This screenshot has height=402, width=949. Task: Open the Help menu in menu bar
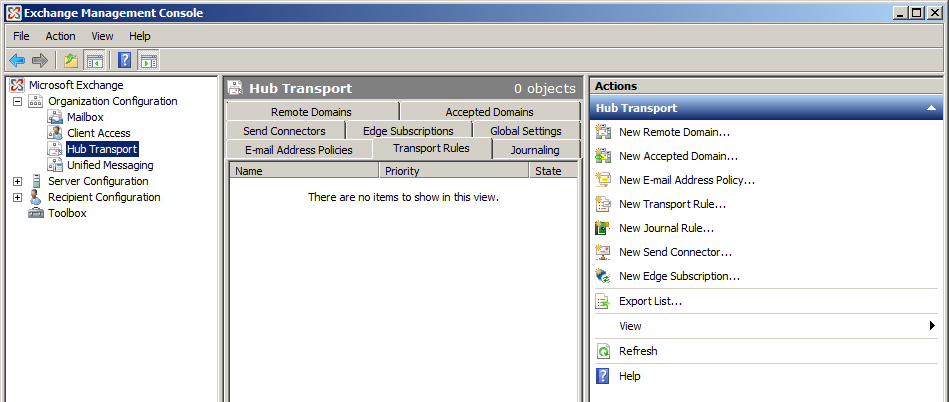pyautogui.click(x=140, y=36)
